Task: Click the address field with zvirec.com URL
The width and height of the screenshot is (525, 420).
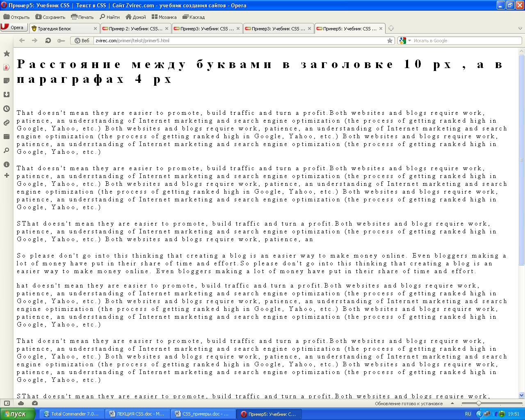Action: pyautogui.click(x=240, y=41)
